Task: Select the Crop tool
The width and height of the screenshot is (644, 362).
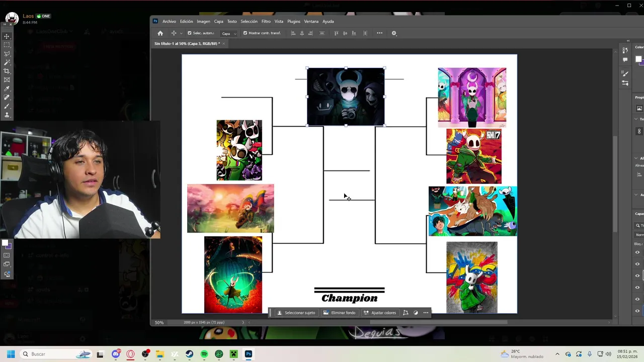Action: (7, 71)
